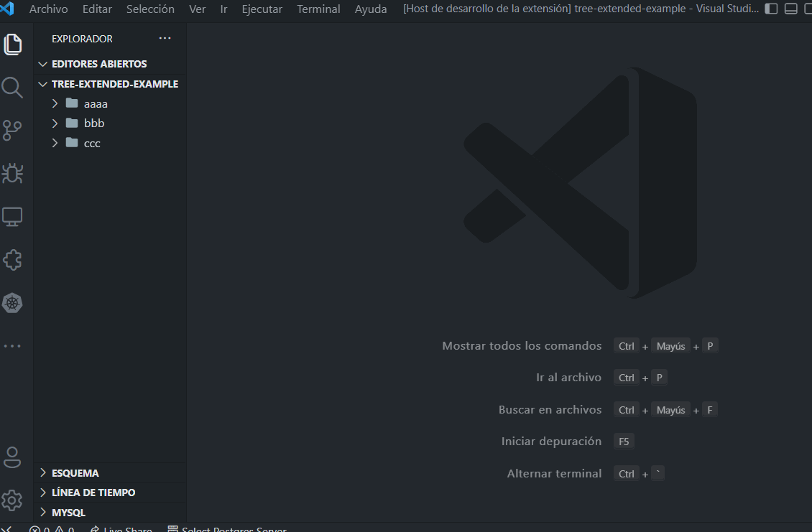Select the aaaa folder name
The height and width of the screenshot is (532, 812).
tap(96, 104)
